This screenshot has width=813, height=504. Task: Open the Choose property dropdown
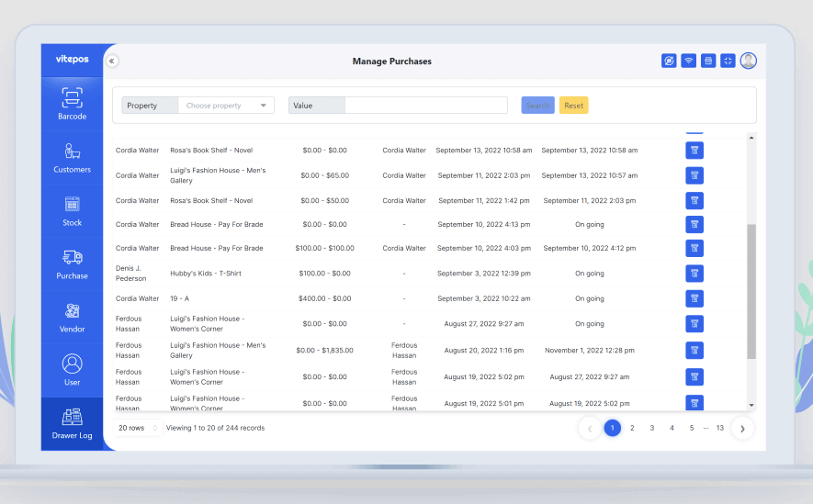coord(226,106)
